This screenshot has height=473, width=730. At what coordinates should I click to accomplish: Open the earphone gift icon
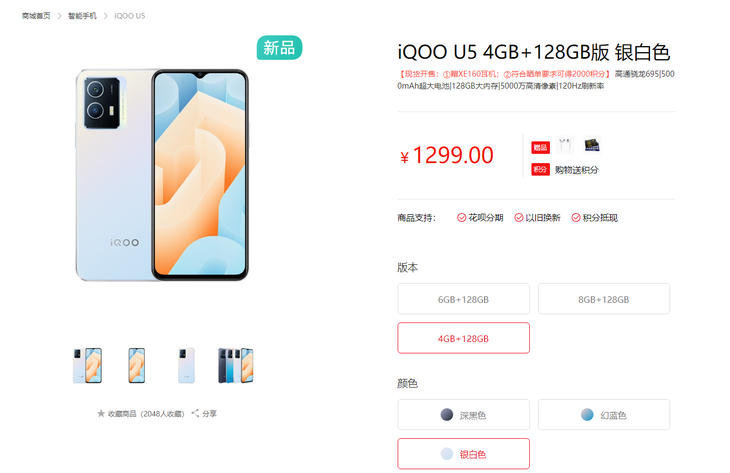pos(565,146)
